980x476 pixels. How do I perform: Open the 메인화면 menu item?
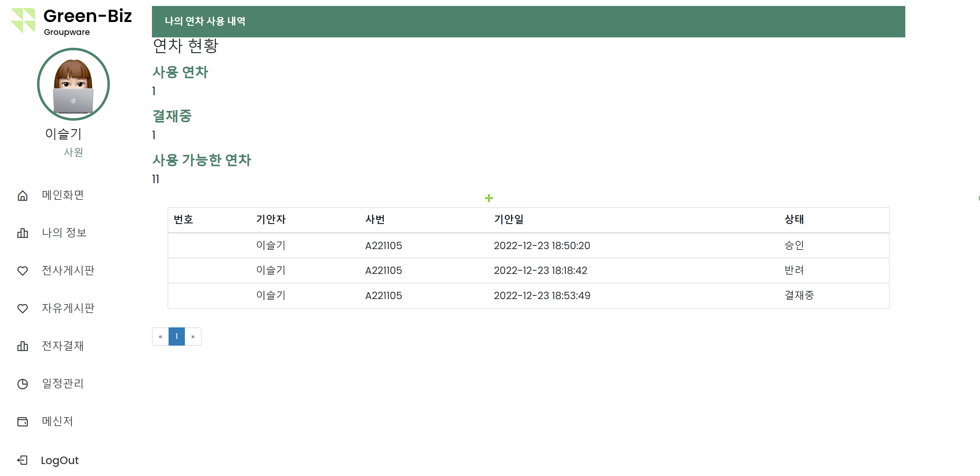pyautogui.click(x=63, y=195)
